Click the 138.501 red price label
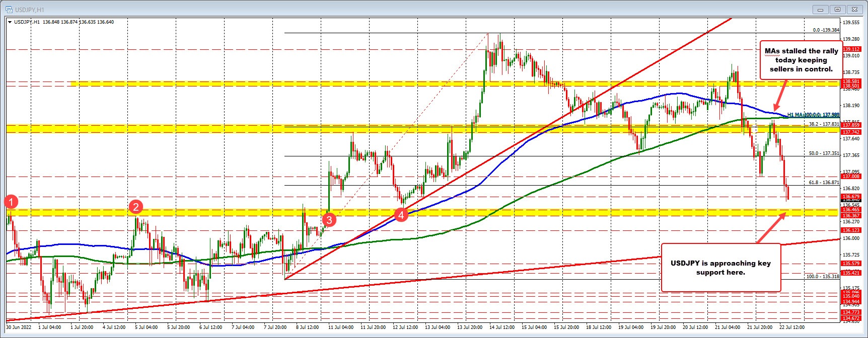Screen dimensions: 868x338 click(852, 86)
